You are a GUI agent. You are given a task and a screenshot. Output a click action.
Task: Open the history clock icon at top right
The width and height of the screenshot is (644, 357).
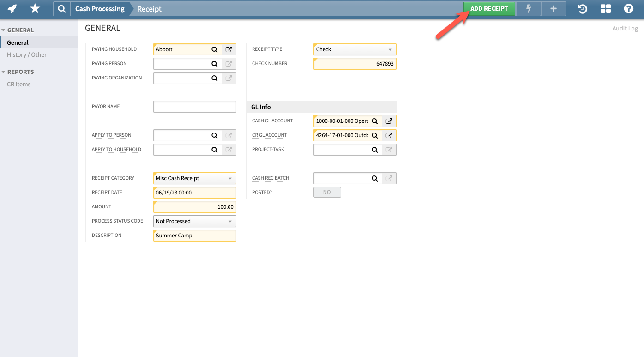582,8
